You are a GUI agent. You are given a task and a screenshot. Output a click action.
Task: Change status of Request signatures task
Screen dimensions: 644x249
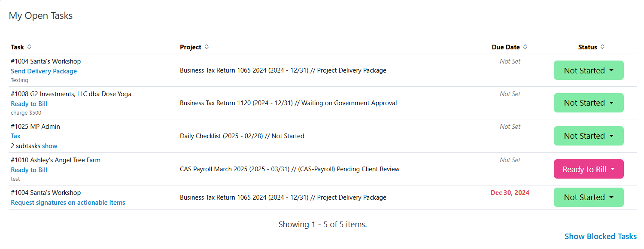[x=588, y=197]
